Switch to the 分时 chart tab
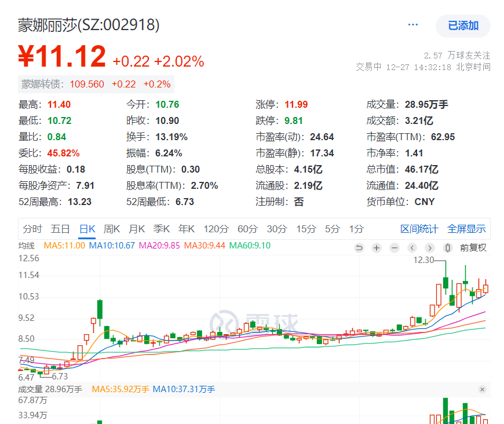The image size is (504, 424). click(32, 229)
